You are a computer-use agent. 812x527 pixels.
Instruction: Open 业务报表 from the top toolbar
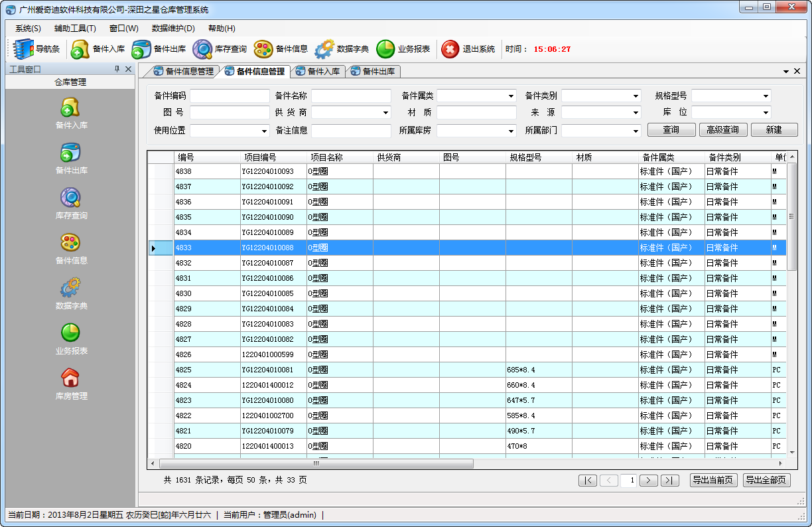(385, 49)
